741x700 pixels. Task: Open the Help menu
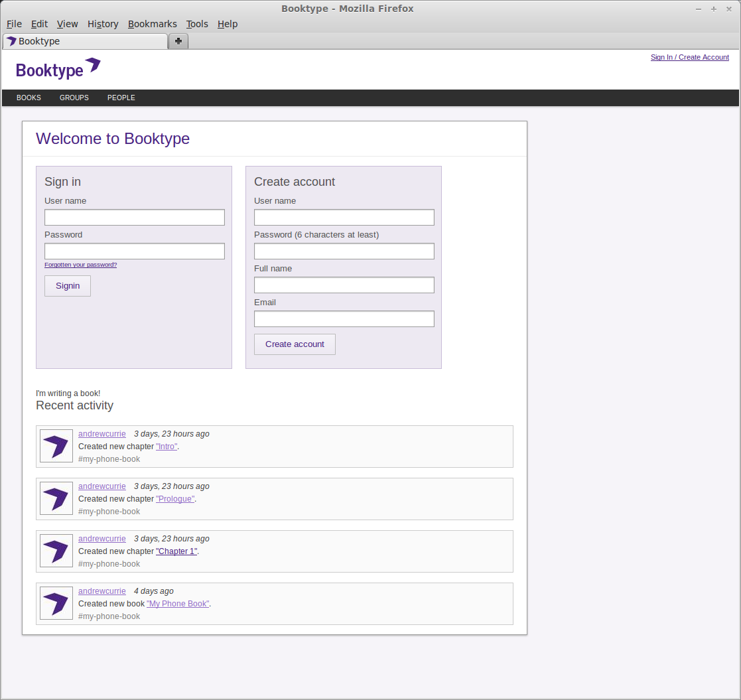(228, 24)
